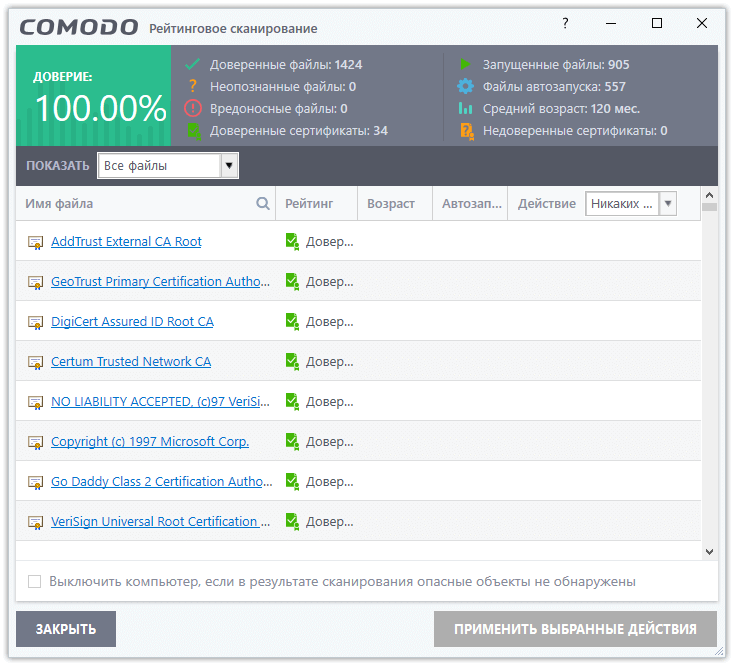Expand the 'Никаких...' action dropdown
734x666 pixels.
pyautogui.click(x=631, y=204)
